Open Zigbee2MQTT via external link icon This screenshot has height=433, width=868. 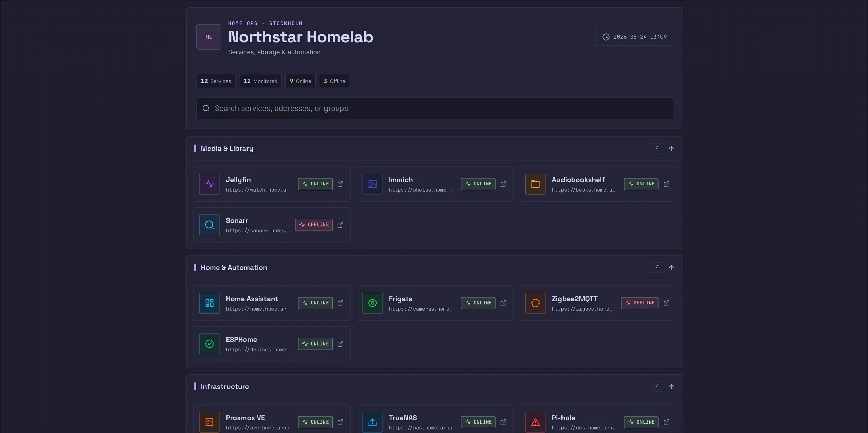click(666, 303)
